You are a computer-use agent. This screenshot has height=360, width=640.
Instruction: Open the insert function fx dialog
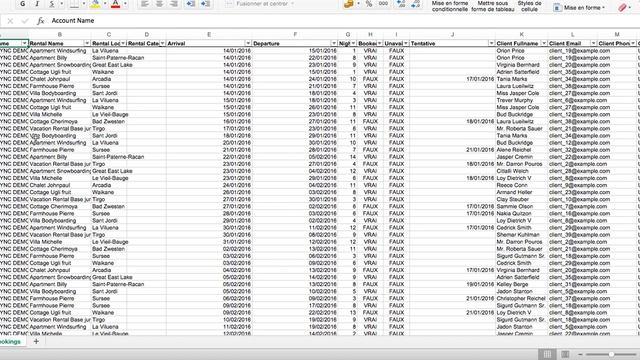click(40, 21)
